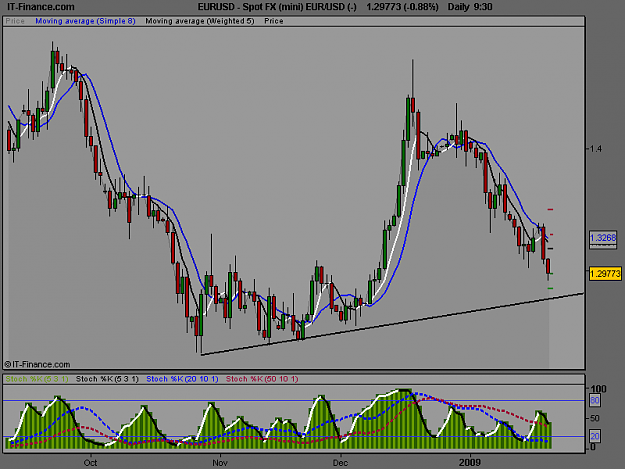Click the 2009 date axis label
625x469 pixels.
[x=470, y=463]
